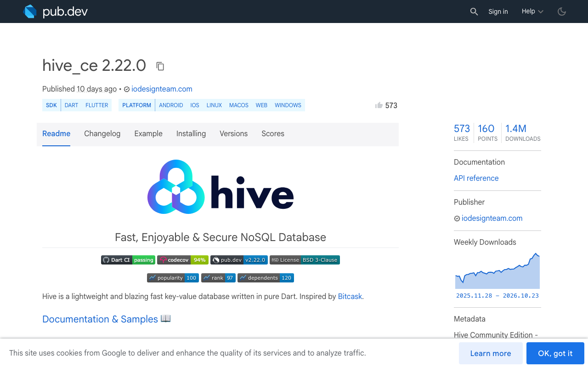Click the 573 likes score
This screenshot has width=588, height=368.
point(462,132)
